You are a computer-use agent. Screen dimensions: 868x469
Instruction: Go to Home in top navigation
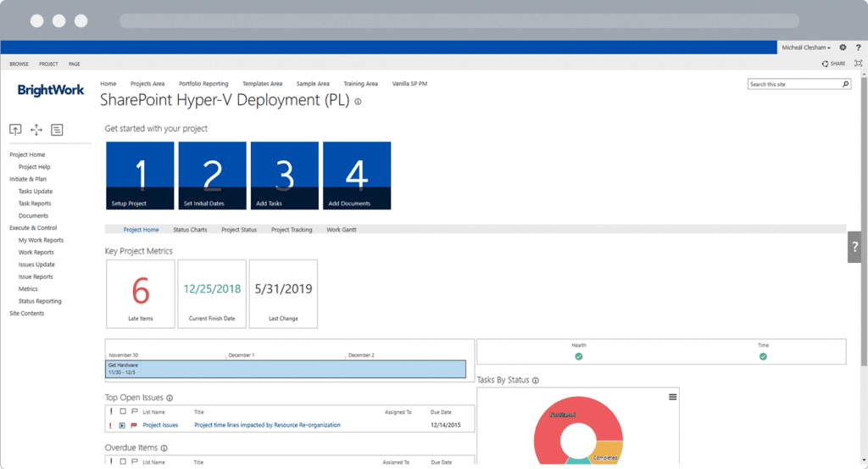pyautogui.click(x=108, y=84)
